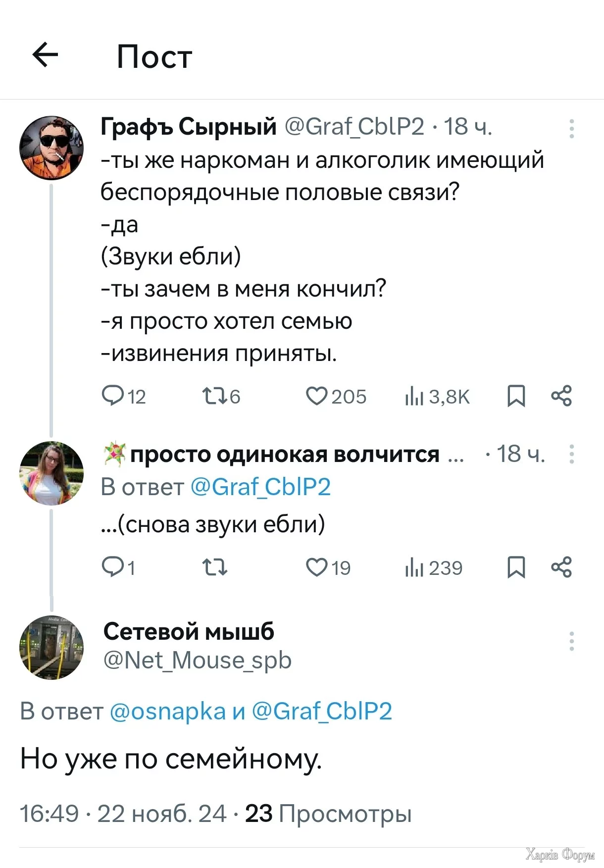Bookmark the Графъ Сырный post
The width and height of the screenshot is (604, 868).
516,396
